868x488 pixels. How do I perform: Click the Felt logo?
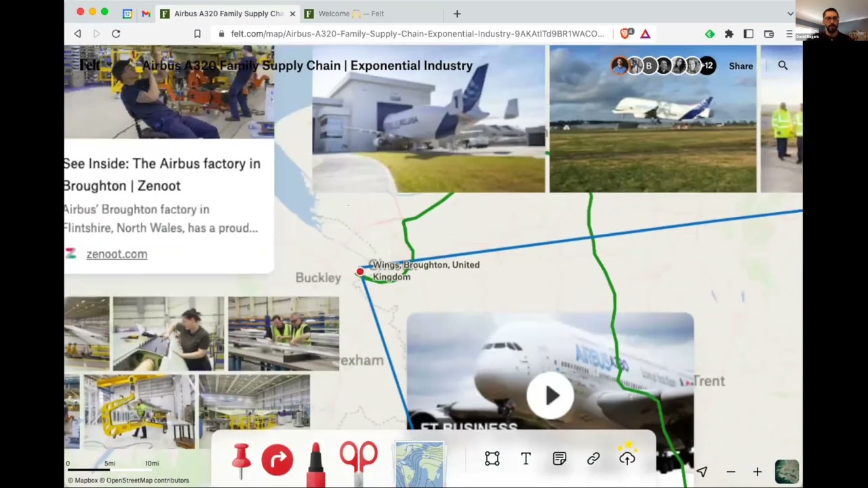click(x=90, y=65)
